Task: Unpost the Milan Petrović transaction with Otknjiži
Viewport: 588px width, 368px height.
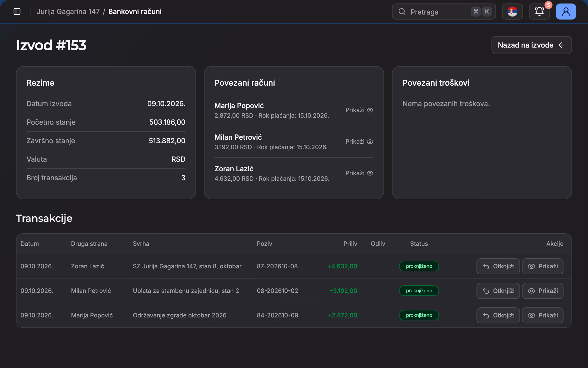Action: click(498, 291)
